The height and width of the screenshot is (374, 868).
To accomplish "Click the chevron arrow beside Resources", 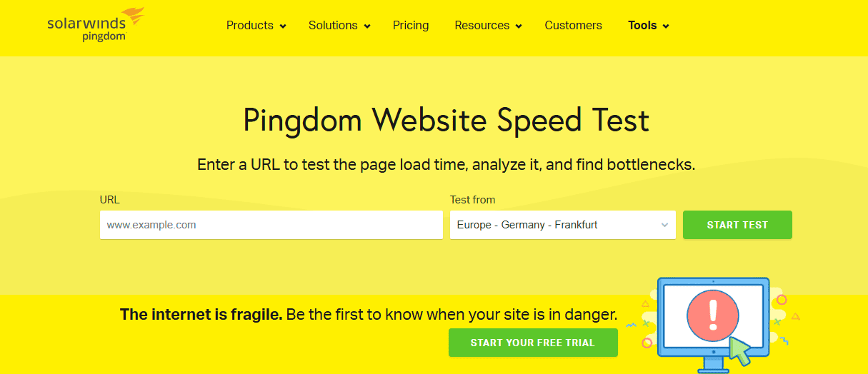I will pyautogui.click(x=519, y=26).
